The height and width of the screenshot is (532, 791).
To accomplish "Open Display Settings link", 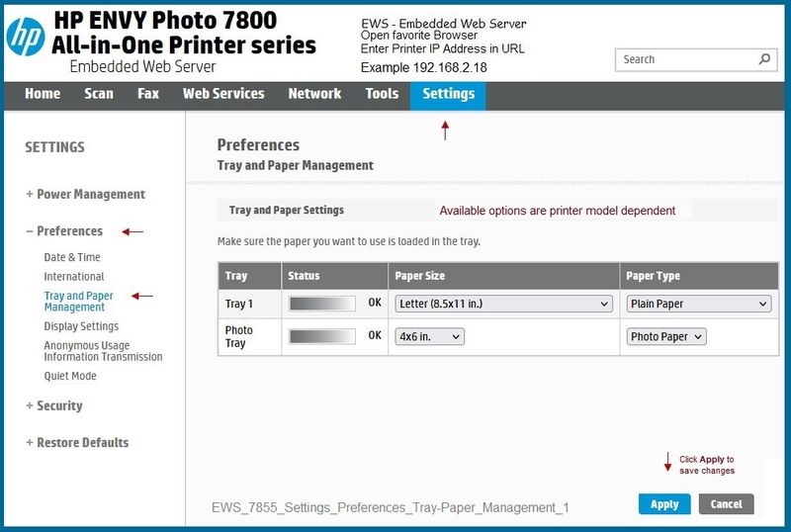I will click(81, 326).
